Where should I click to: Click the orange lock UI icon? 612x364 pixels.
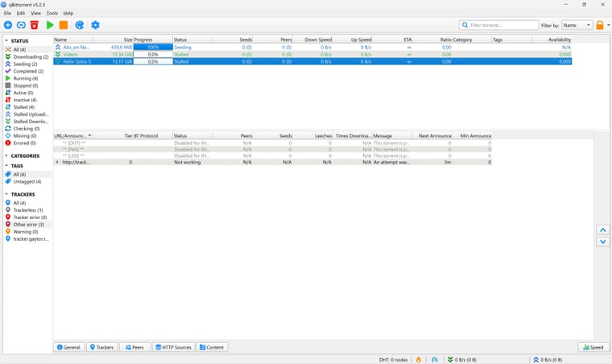pos(600,25)
